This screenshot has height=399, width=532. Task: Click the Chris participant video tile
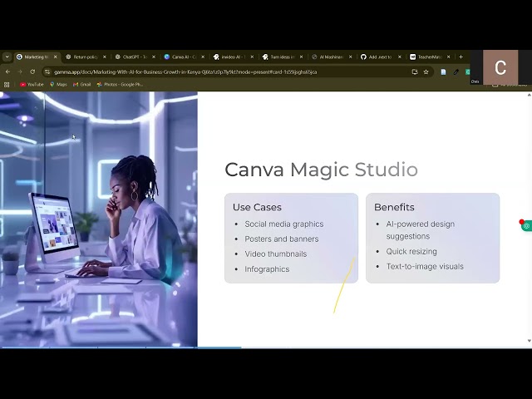point(500,67)
